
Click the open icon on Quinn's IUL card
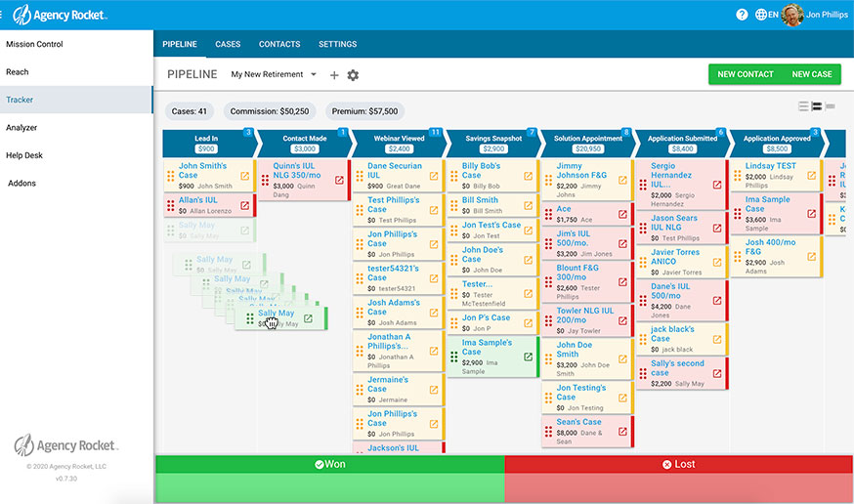tap(339, 180)
